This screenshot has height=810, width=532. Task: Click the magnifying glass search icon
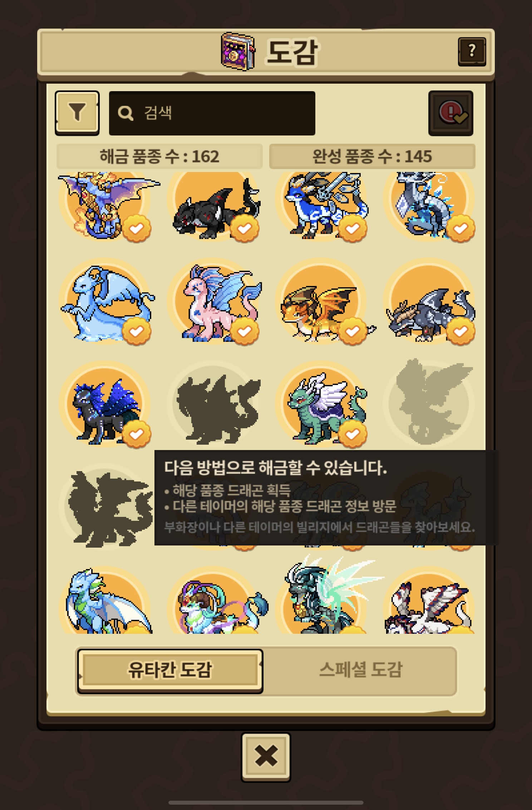click(x=125, y=113)
